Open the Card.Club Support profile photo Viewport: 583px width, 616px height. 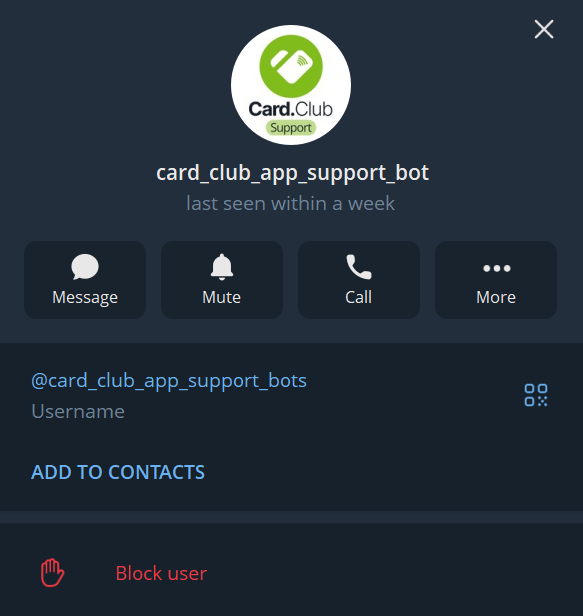pyautogui.click(x=291, y=85)
